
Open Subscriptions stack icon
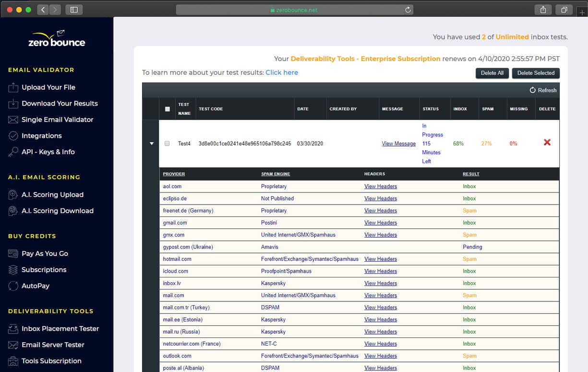coord(13,270)
